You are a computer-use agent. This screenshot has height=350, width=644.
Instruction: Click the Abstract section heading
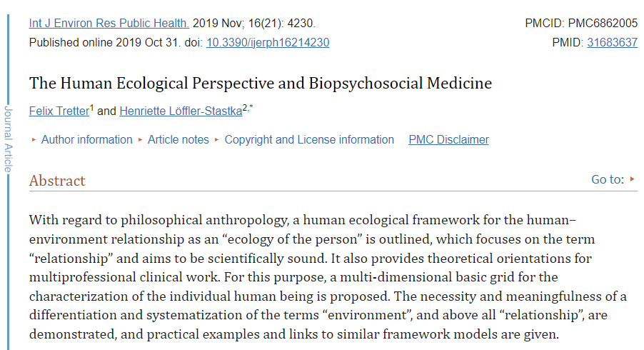point(57,181)
